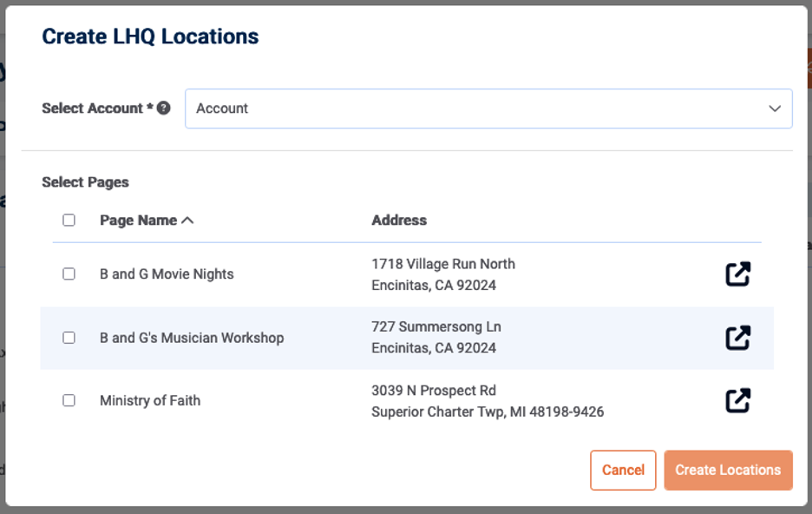Screen dimensions: 812x514
Task: Tick the B and G's Musician Workshop checkbox
Action: tap(69, 338)
